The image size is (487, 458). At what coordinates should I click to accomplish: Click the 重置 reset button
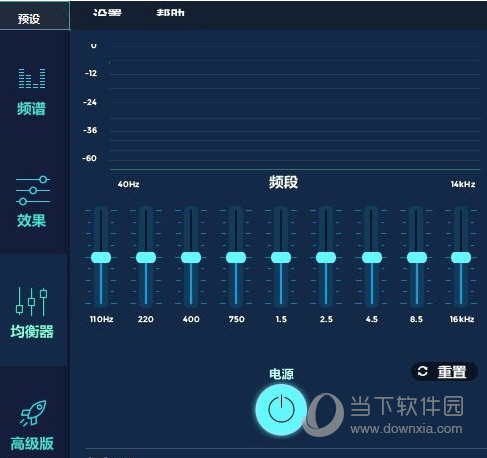(x=445, y=372)
